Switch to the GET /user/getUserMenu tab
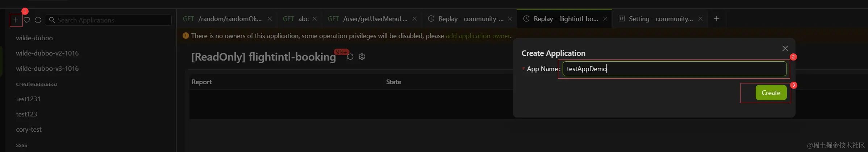The image size is (868, 152). (x=375, y=19)
